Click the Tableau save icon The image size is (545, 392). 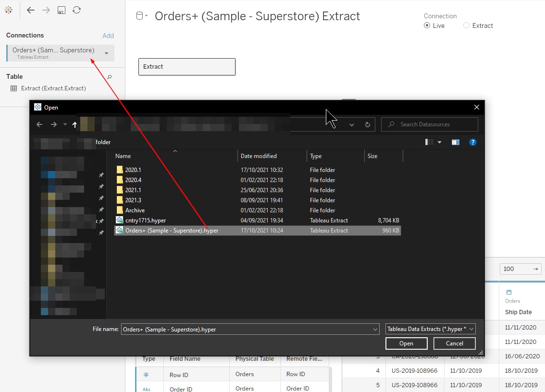tap(61, 10)
